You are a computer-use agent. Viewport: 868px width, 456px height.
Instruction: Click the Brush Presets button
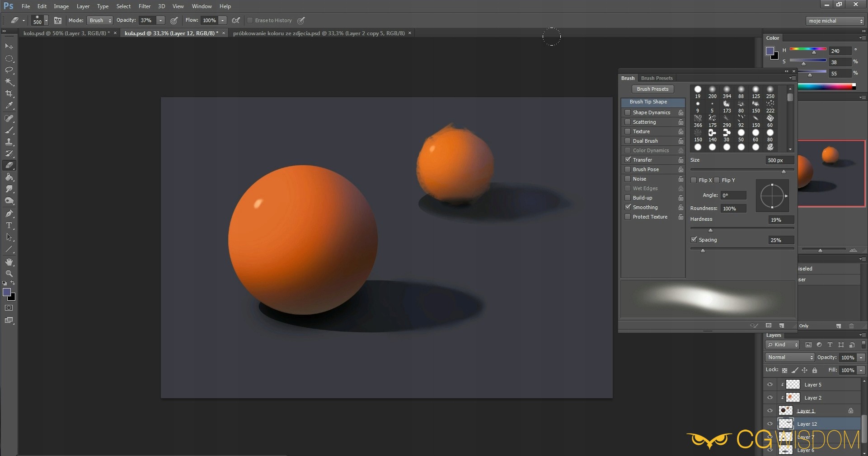pyautogui.click(x=652, y=89)
